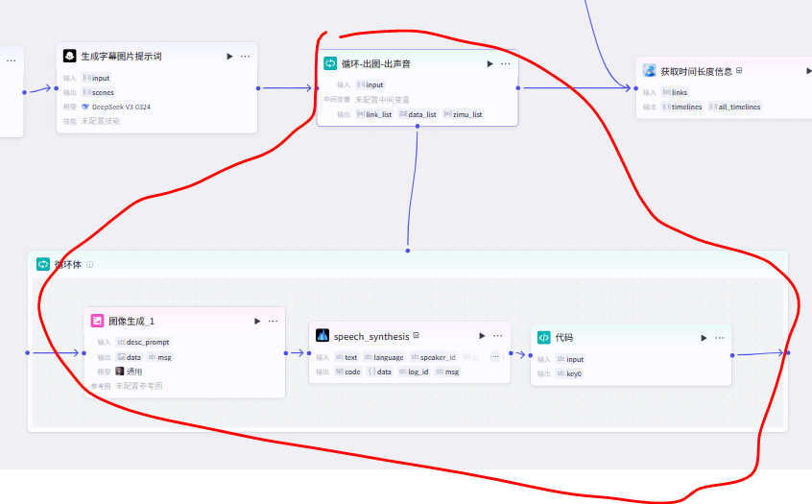The height and width of the screenshot is (504, 812).
Task: Click the DeepSeek V3 0324 model icon
Action: click(x=85, y=107)
